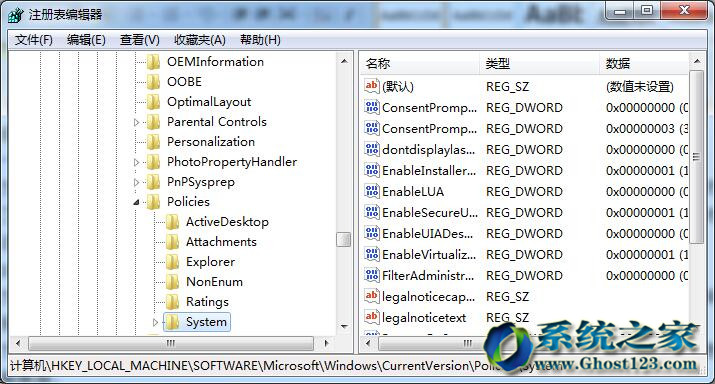Click the OEMInformation folder icon
Viewport: 715px width, 384px height.
pos(154,62)
